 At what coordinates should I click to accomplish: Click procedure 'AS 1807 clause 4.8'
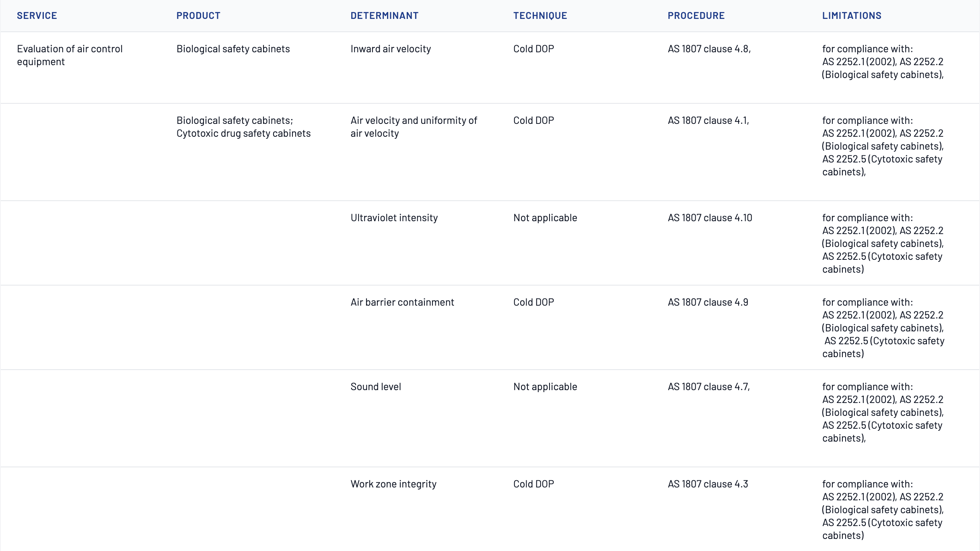pyautogui.click(x=709, y=49)
